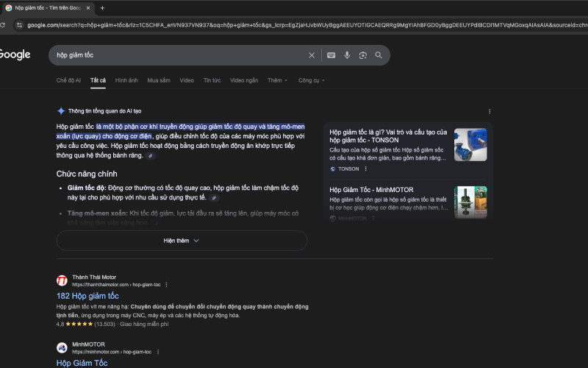Viewport: 588px width, 368px height.
Task: Open three-dot menu for MinhMOTOR result
Action: pos(158,352)
